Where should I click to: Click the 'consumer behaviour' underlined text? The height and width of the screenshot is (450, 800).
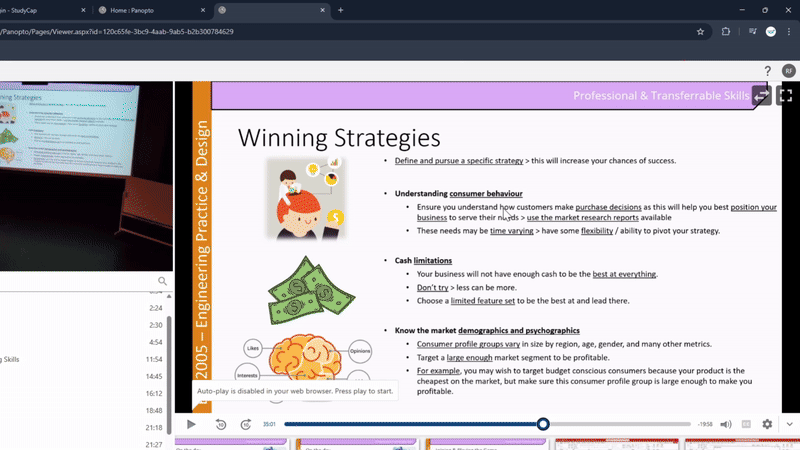pos(486,194)
